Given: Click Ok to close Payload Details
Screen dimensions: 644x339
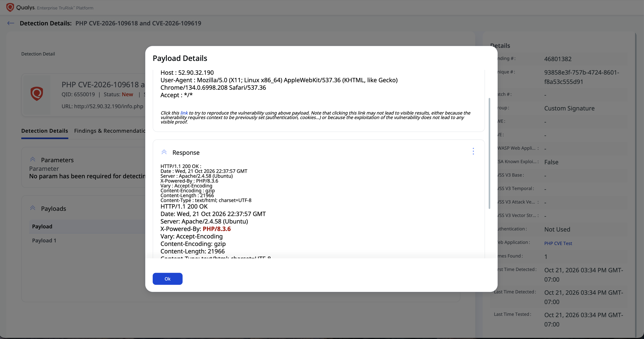Looking at the screenshot, I should click(168, 279).
